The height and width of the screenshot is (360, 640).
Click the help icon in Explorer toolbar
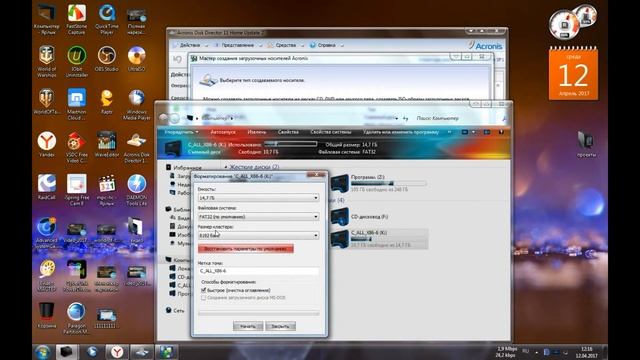[501, 132]
